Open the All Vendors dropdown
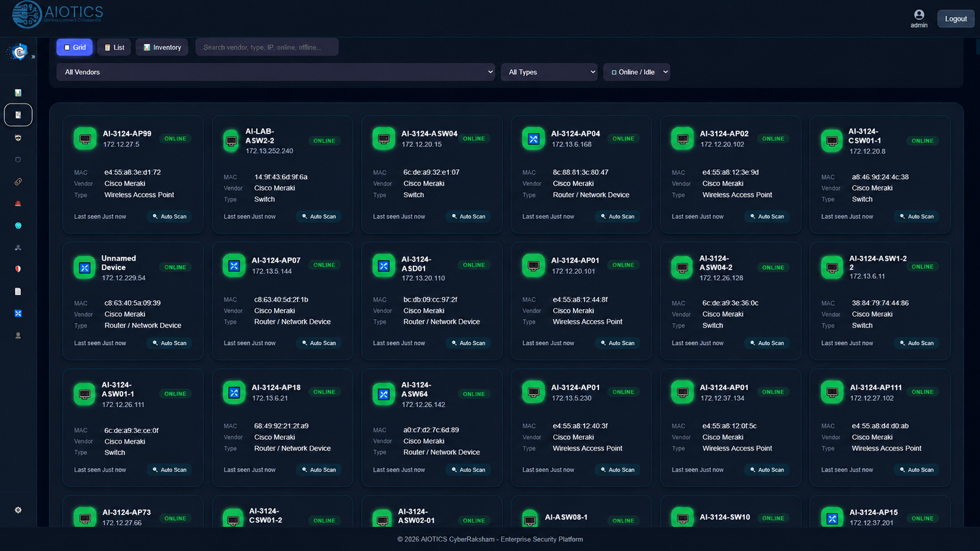Image resolution: width=980 pixels, height=551 pixels. pos(276,72)
